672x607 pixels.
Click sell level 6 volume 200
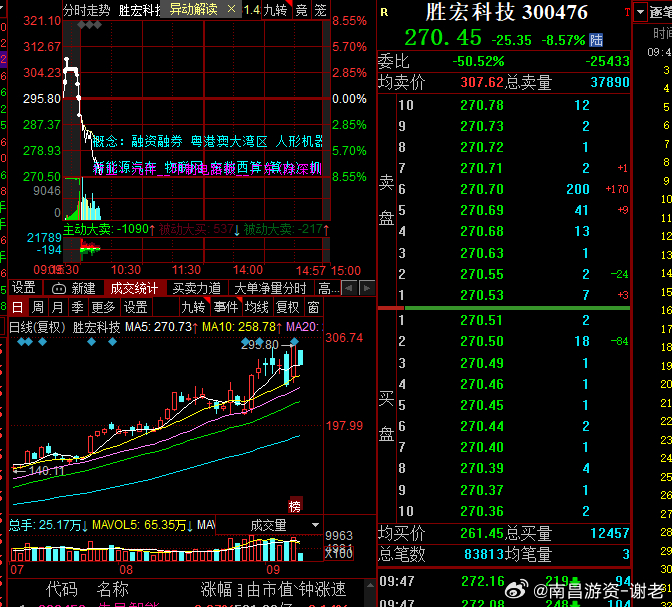click(x=578, y=189)
